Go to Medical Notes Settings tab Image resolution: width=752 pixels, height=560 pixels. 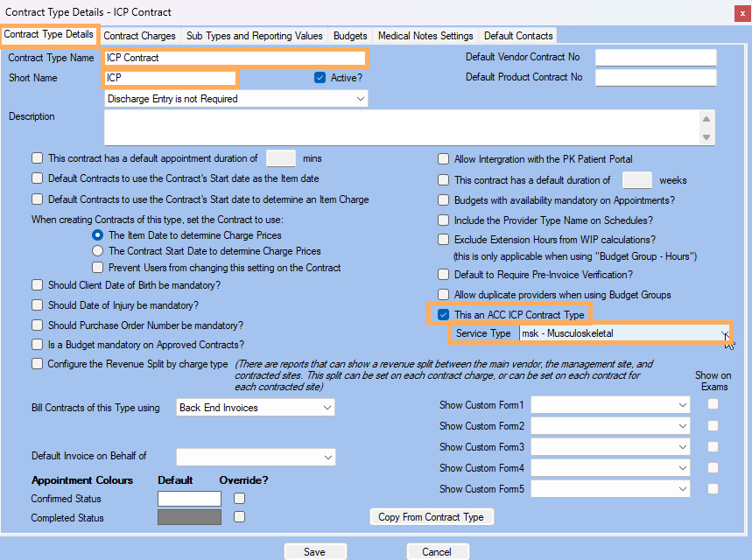(425, 36)
